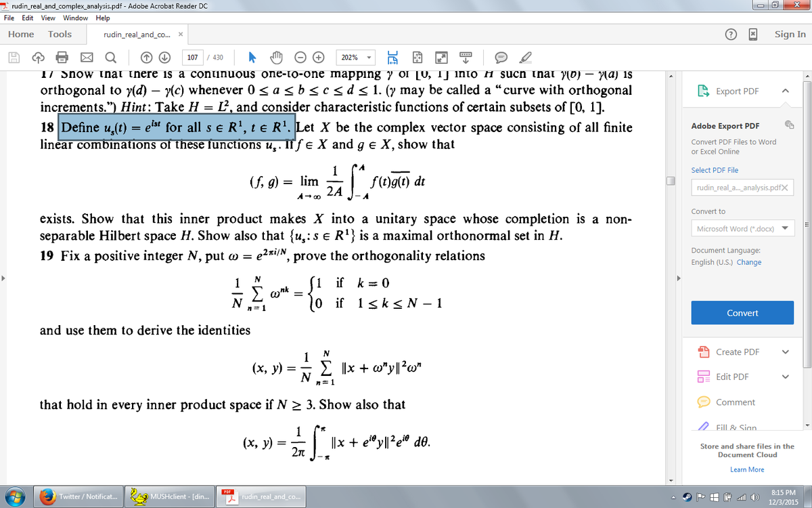The image size is (812, 508).
Task: Open the Find text magnifier
Action: pos(110,58)
